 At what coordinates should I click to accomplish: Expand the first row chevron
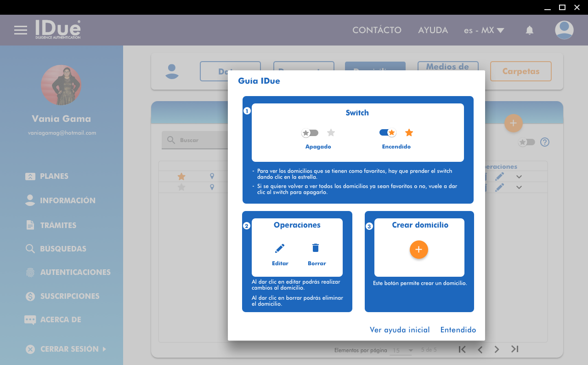tap(519, 177)
